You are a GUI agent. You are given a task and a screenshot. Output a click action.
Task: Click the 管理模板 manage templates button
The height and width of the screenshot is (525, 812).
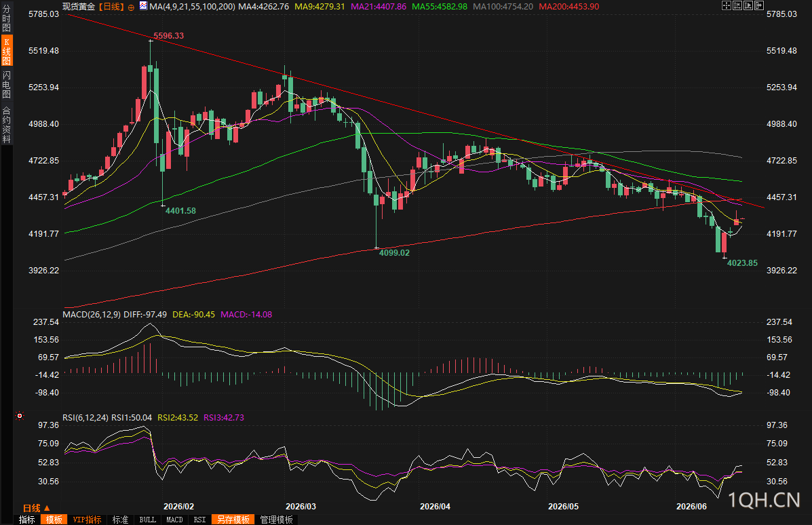277,520
